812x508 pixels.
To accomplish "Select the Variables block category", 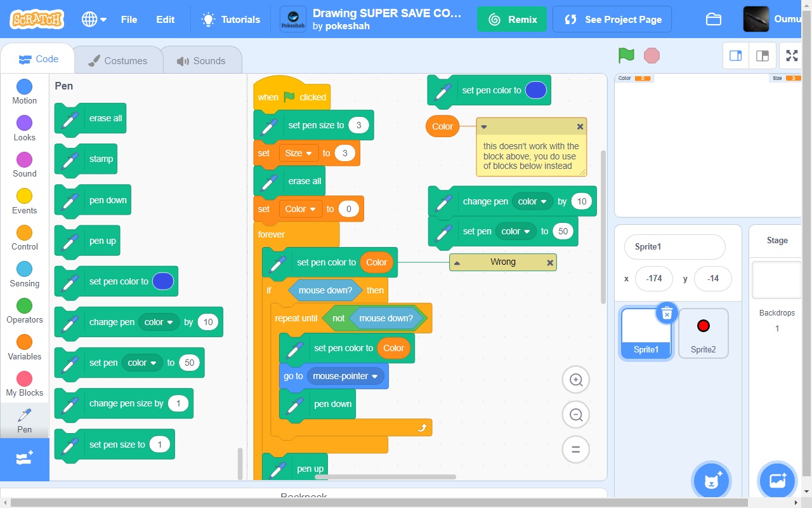I will (x=24, y=347).
